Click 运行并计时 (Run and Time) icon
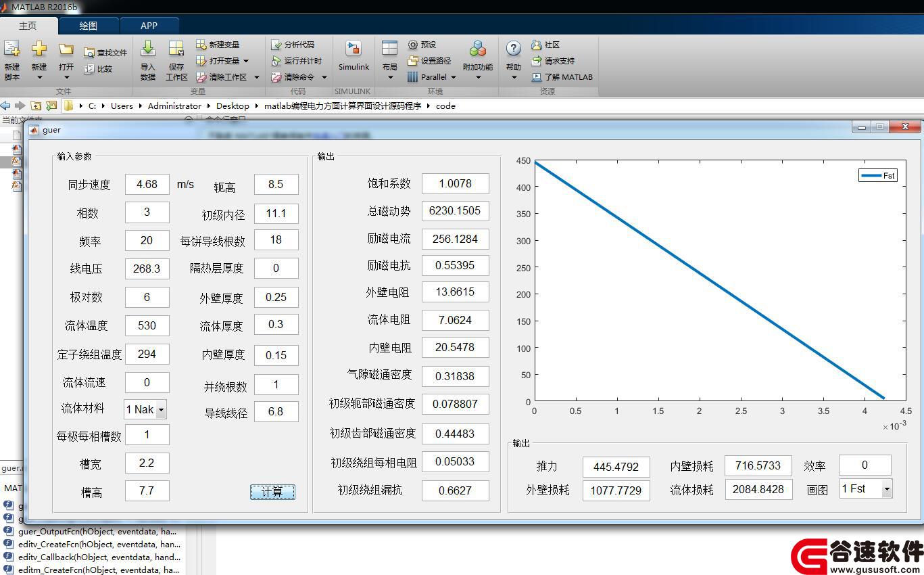Viewport: 924px width, 575px height. pos(276,60)
